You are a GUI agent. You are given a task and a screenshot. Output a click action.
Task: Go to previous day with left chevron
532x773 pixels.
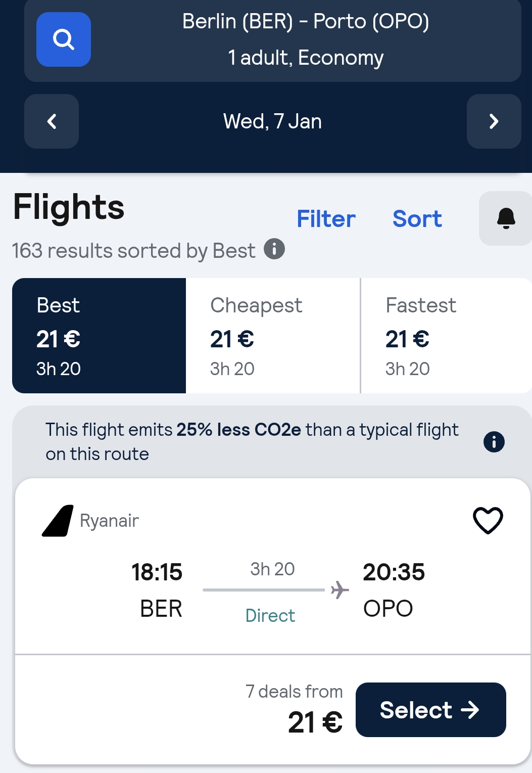(52, 121)
